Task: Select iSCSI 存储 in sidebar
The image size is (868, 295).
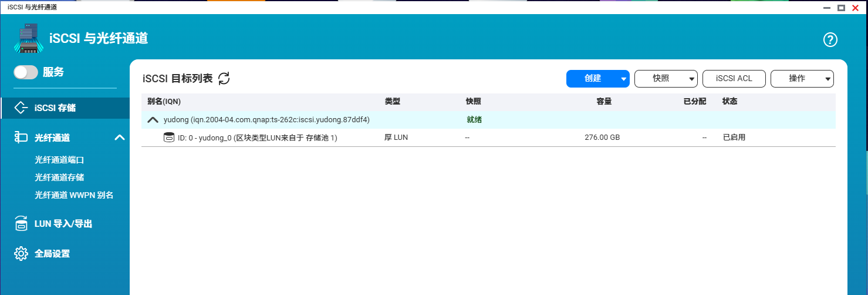Action: (65, 108)
